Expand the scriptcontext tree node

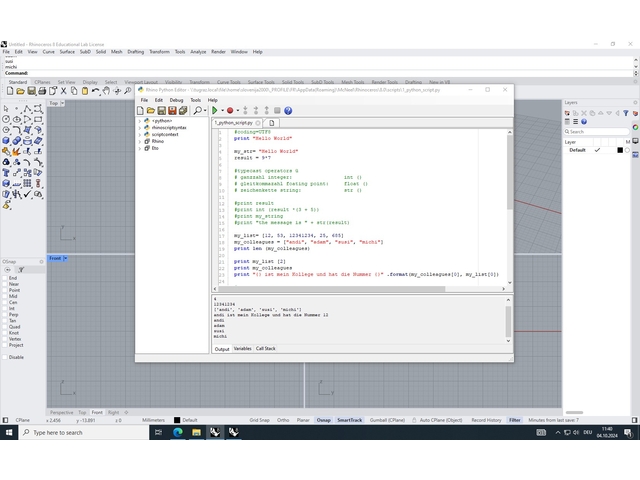pos(140,135)
